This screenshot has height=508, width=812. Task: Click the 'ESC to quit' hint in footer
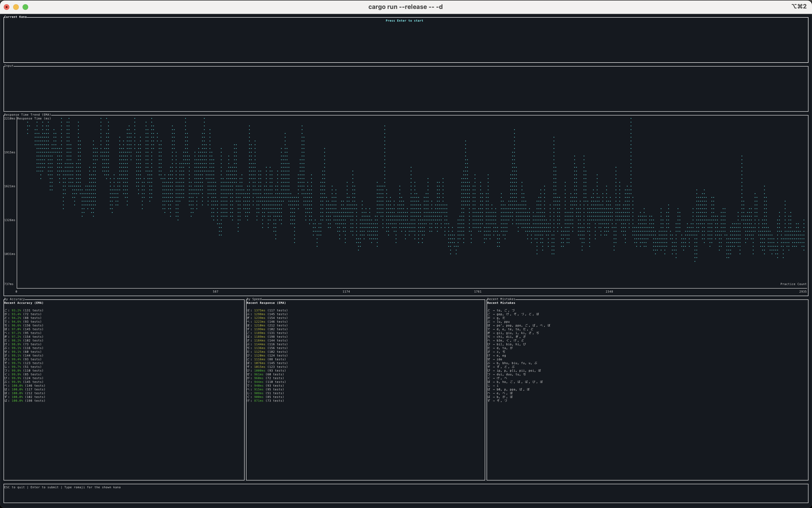pos(14,487)
